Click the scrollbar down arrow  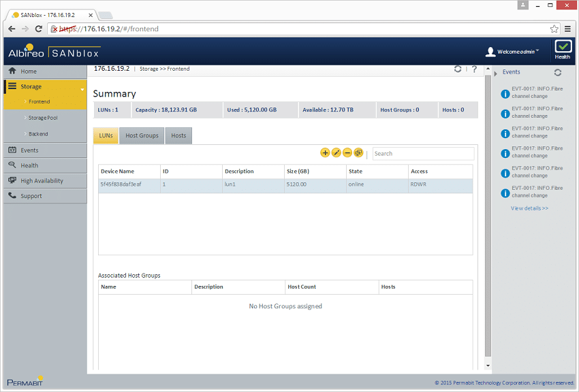coord(488,366)
